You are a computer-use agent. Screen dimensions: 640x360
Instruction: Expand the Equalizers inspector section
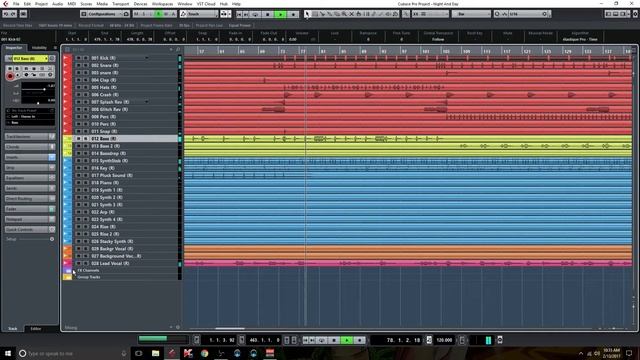pyautogui.click(x=30, y=178)
